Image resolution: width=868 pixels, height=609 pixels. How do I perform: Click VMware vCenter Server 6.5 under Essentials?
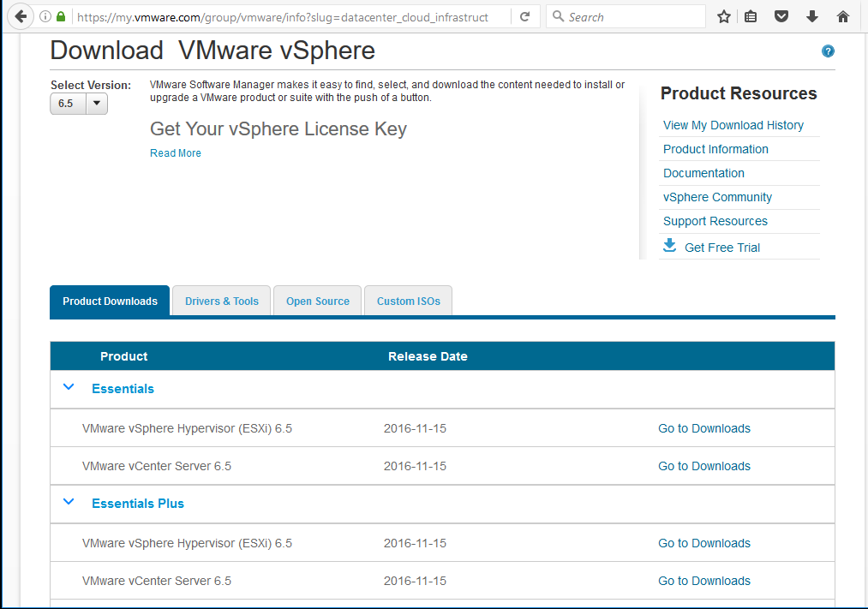[157, 466]
